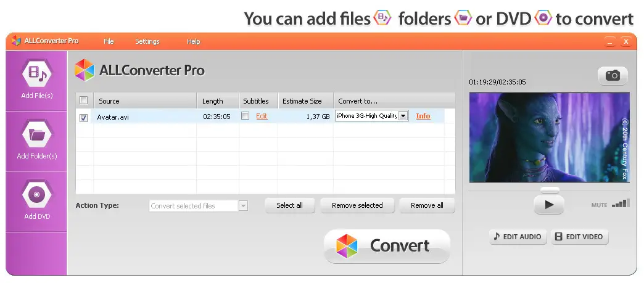Click the Edit subtitles link

[x=262, y=117]
